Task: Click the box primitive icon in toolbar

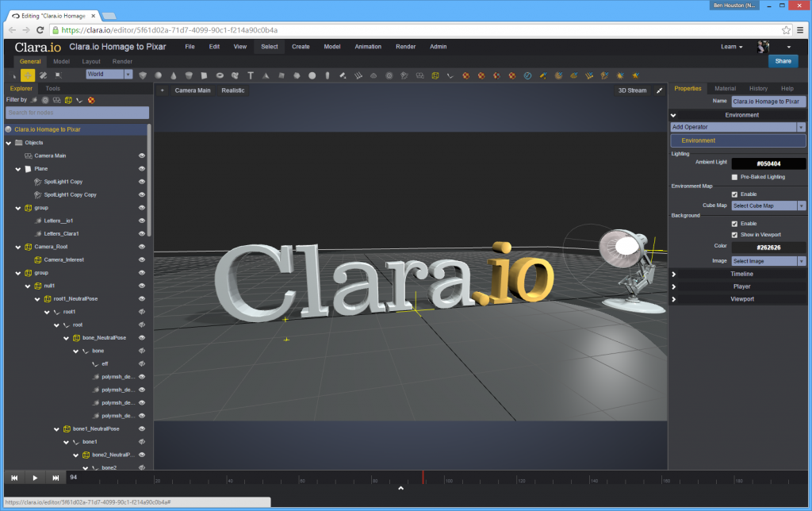Action: coord(143,75)
